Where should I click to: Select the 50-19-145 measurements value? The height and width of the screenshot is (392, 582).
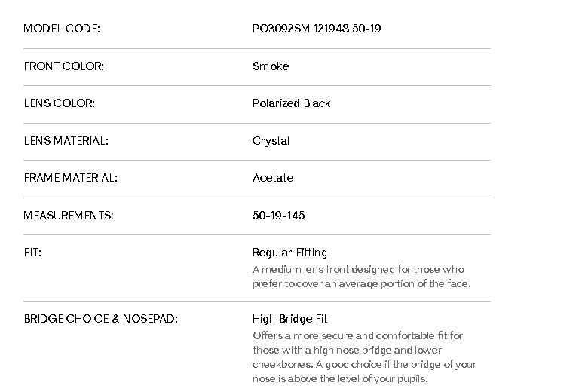[x=278, y=216]
